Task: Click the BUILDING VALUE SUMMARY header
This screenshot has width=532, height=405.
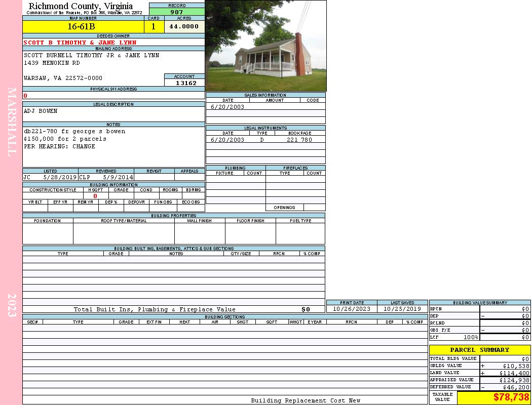Action: tap(480, 303)
